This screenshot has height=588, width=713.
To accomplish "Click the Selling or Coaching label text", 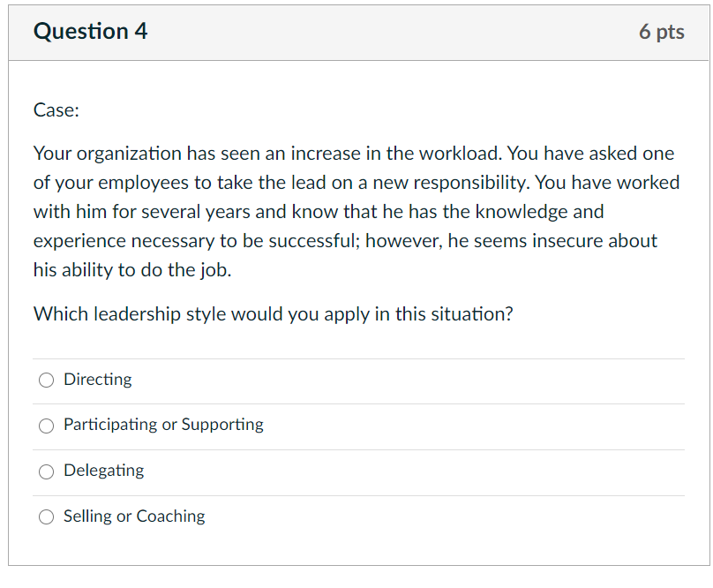I will tap(133, 516).
